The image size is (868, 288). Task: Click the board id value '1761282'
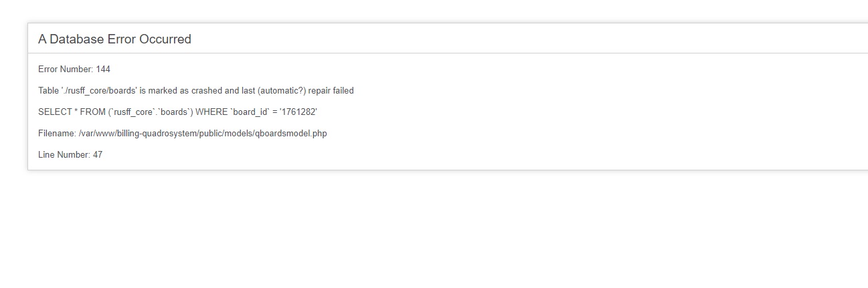(x=298, y=112)
